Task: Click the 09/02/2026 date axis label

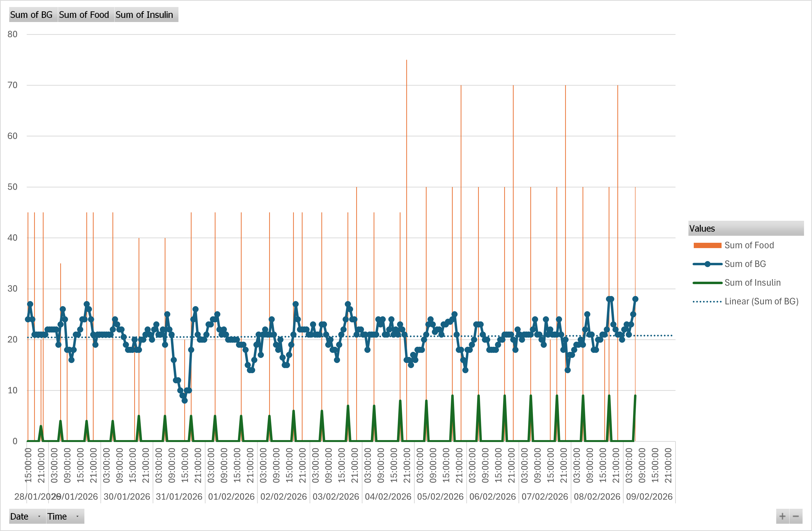Action: tap(649, 496)
